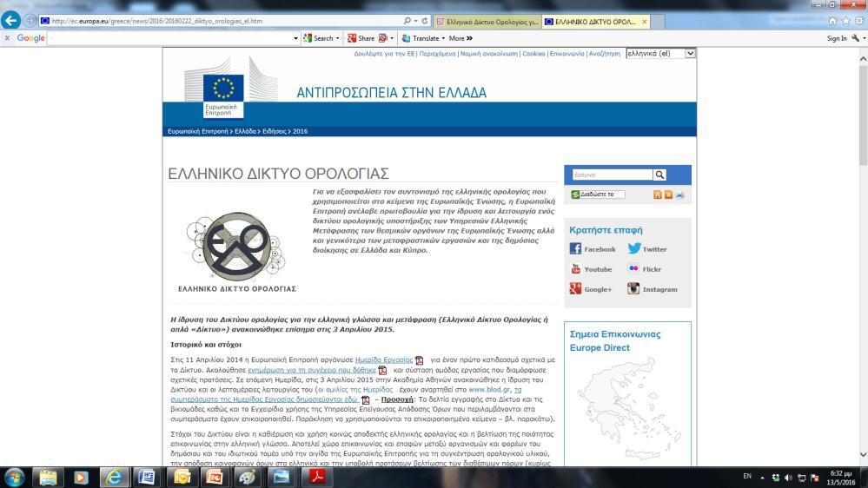868x488 pixels.
Task: Open the οι ομιλίες της Ημερίδας link
Action: [354, 390]
